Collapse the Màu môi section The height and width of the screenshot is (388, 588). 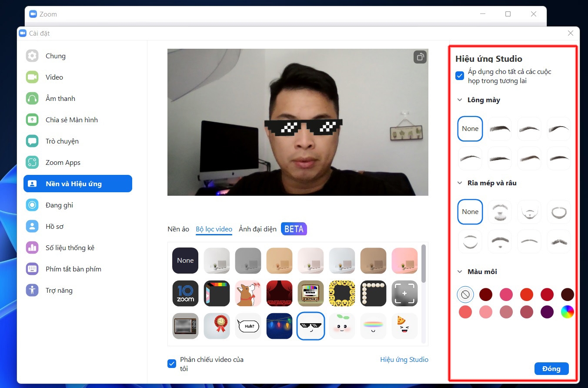tap(460, 271)
